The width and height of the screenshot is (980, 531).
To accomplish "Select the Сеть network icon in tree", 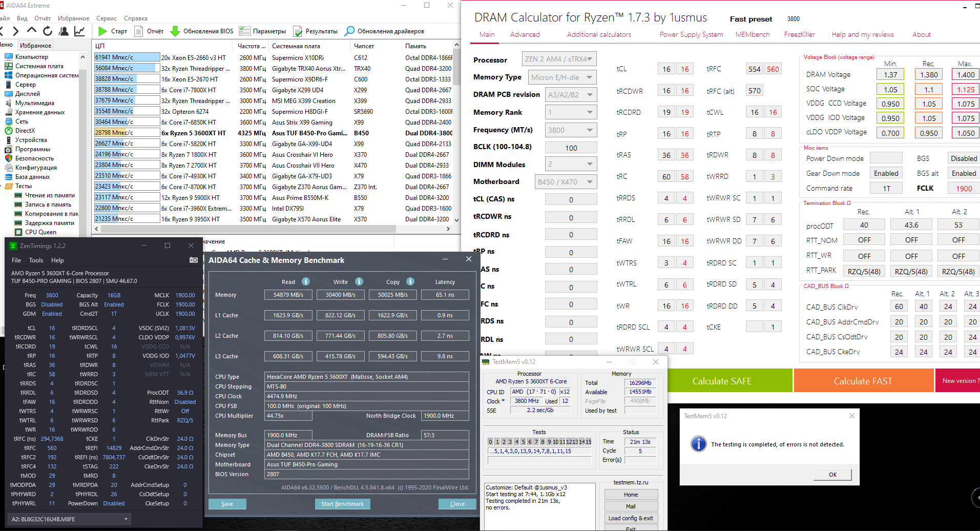I will tap(9, 121).
